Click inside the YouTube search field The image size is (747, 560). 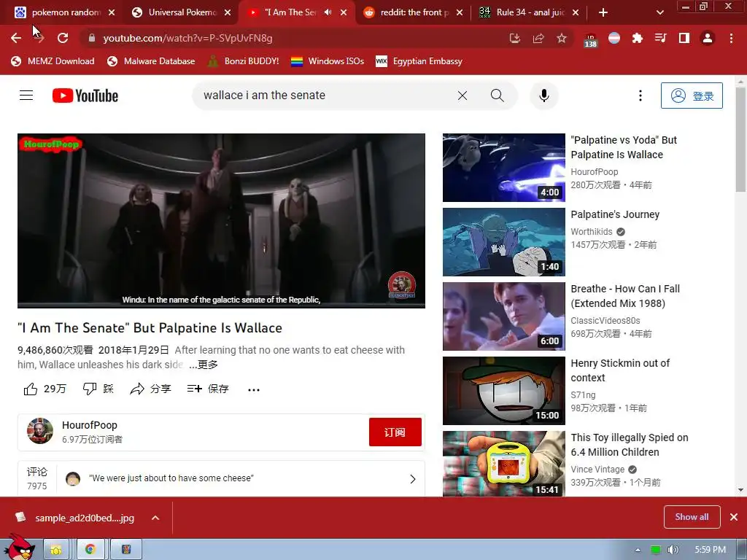324,96
